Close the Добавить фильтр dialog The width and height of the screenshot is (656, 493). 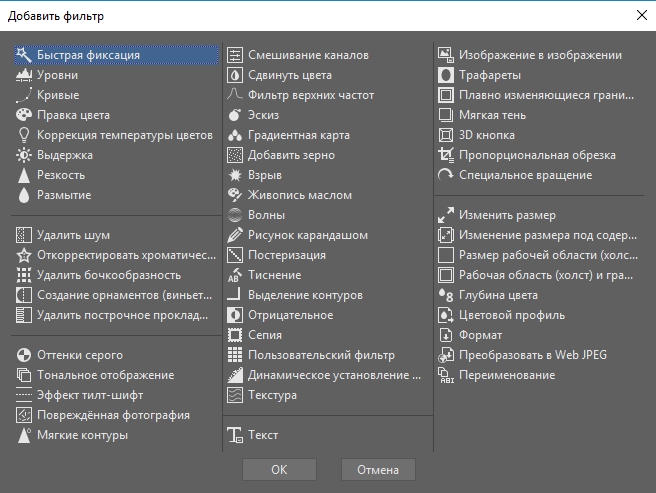point(641,15)
